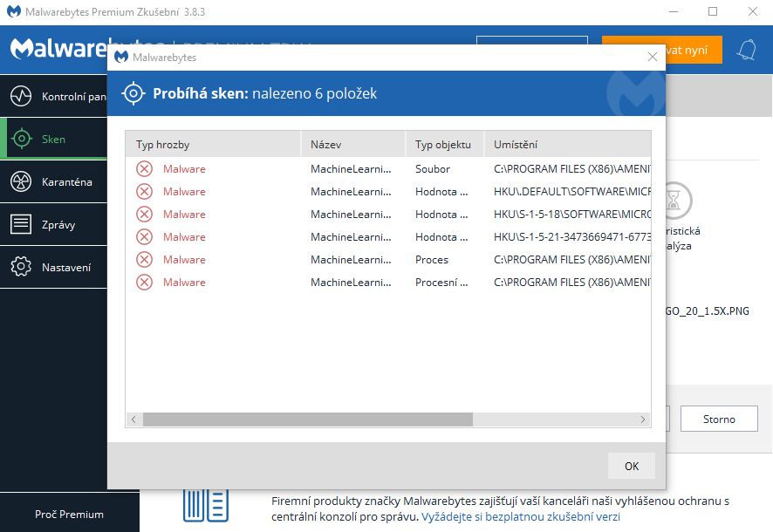This screenshot has width=773, height=532.
Task: Open Proč Premium at the sidebar bottom
Action: tap(69, 515)
